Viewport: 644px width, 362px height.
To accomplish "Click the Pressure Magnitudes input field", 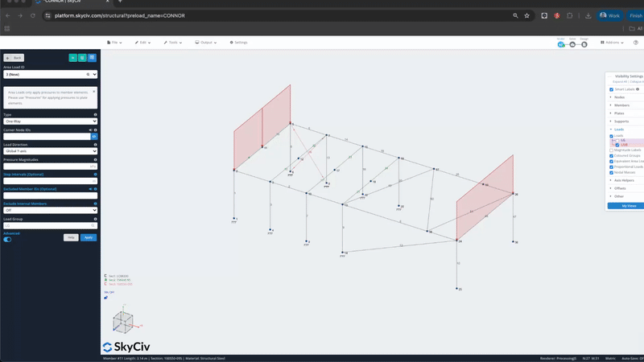I will click(x=47, y=167).
